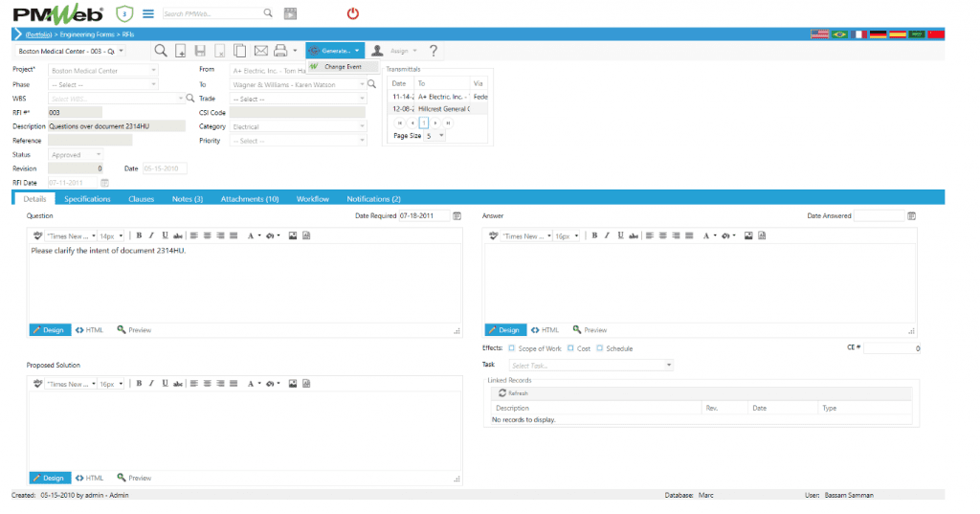The width and height of the screenshot is (980, 514).
Task: Switch Proposed Solution editor to Preview mode
Action: 134,478
